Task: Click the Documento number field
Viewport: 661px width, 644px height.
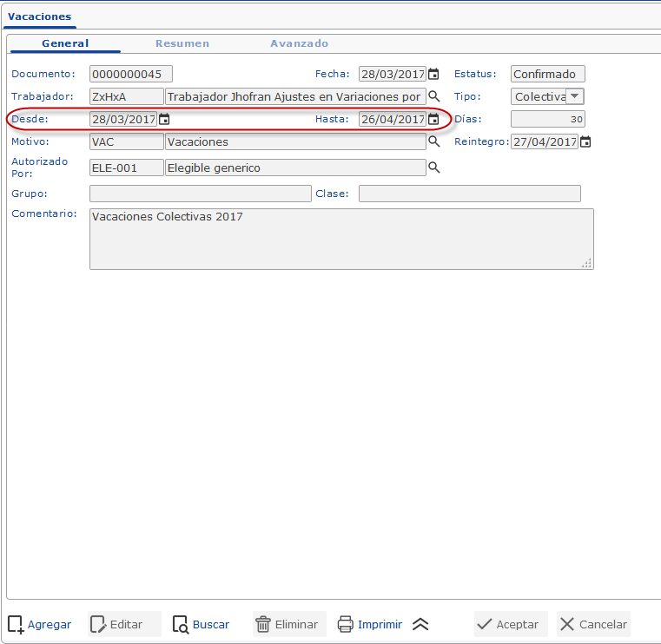Action: coord(130,75)
